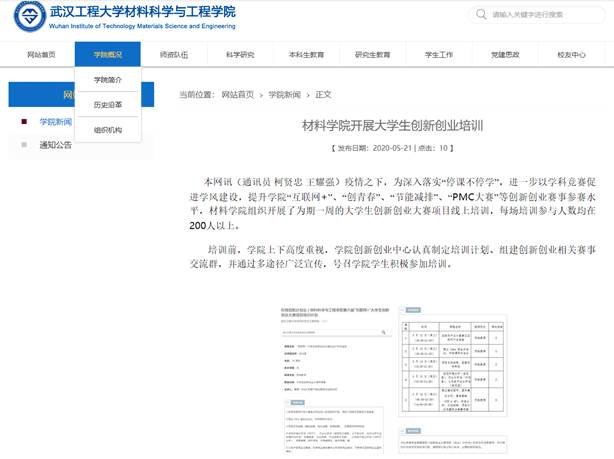
Task: Open the 师资队伍 navigation menu
Action: point(173,55)
